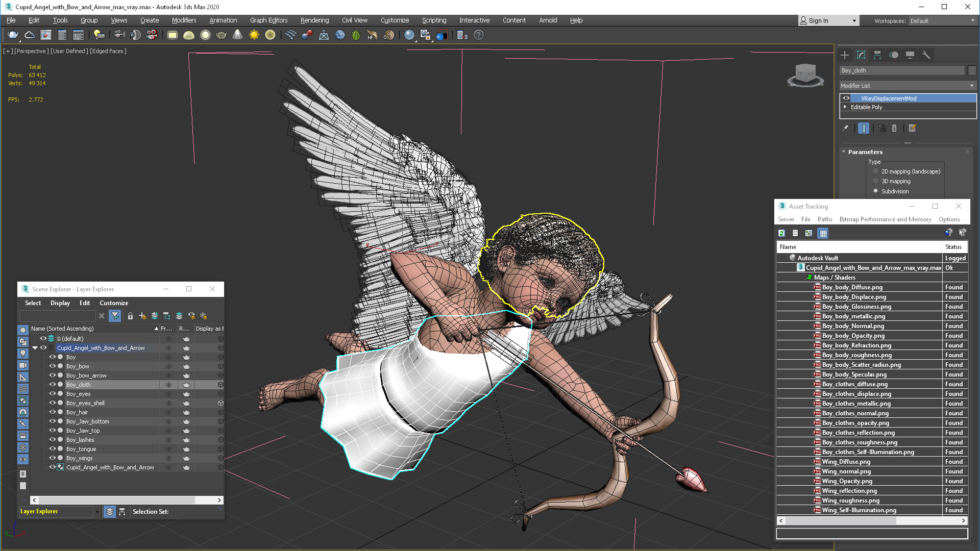
Task: Hide the Boy_bow object eye icon
Action: tap(52, 366)
